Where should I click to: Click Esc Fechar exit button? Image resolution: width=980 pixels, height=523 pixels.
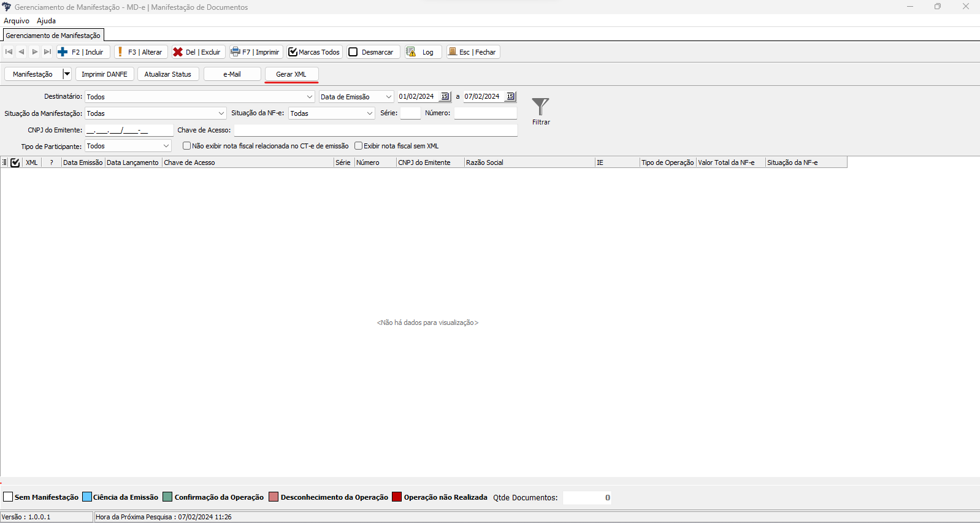(473, 52)
